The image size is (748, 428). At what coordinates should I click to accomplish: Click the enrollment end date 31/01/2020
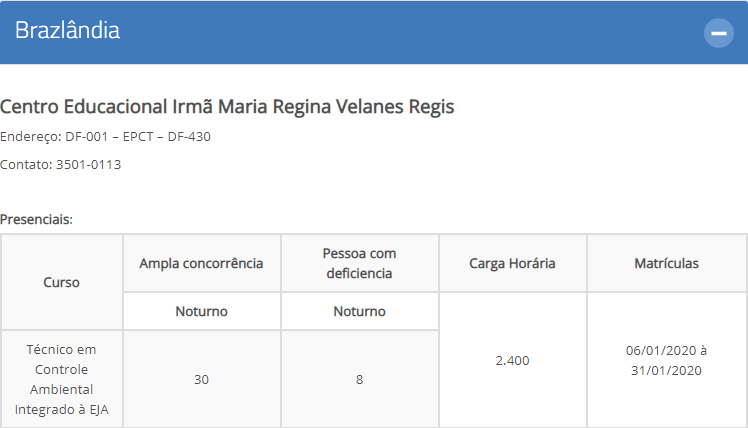[x=666, y=371]
